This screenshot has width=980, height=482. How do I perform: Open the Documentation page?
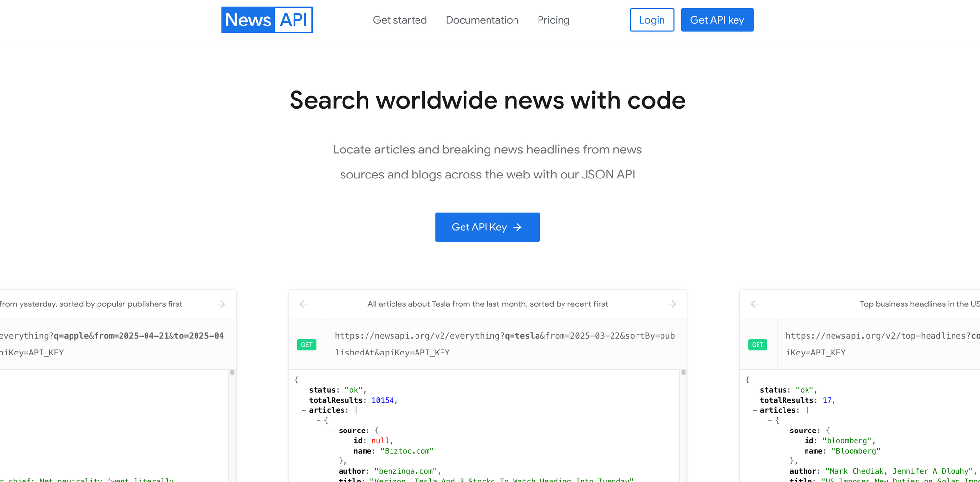click(x=482, y=20)
